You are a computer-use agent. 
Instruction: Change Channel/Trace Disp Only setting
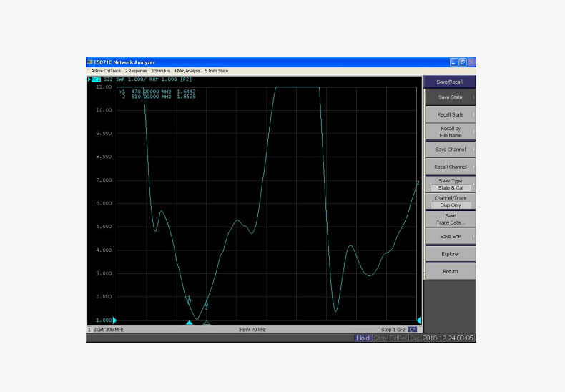[x=451, y=202]
